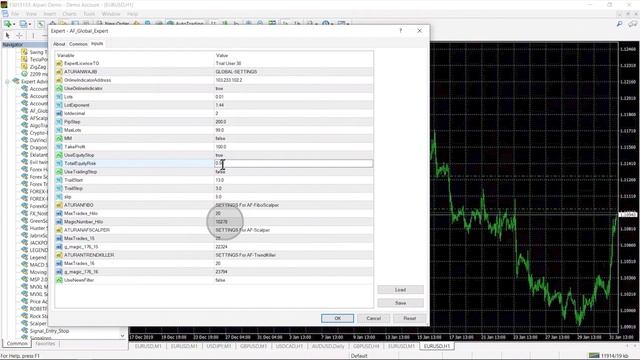Open the View menu
The image size is (640, 360).
click(x=31, y=14)
